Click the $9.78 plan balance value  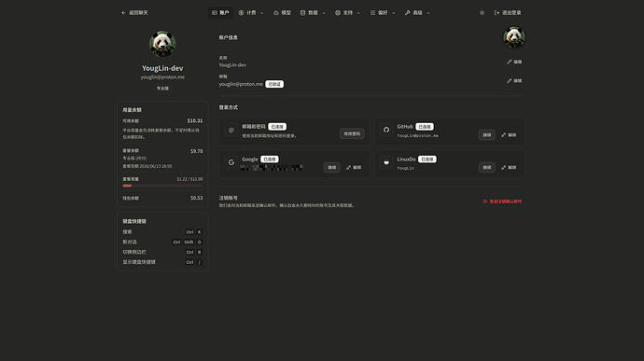[x=196, y=151]
